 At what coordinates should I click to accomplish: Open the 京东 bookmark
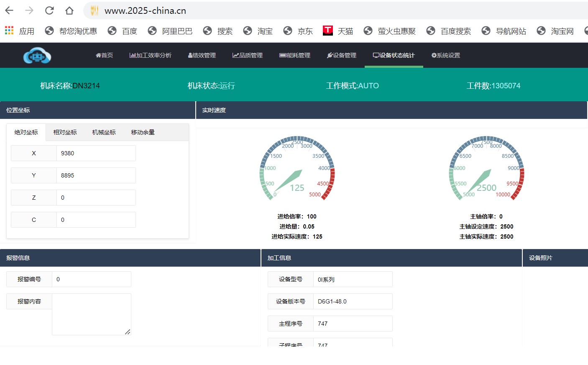(x=298, y=31)
